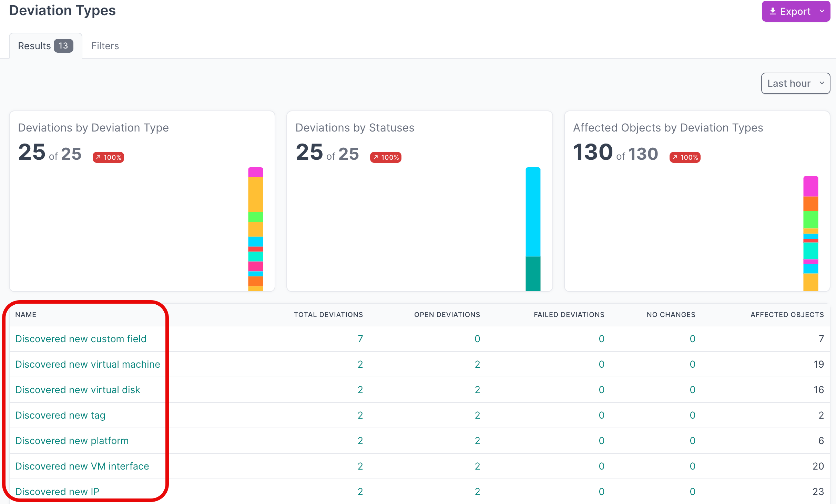Open Discovered new virtual machine link
This screenshot has width=836, height=504.
point(88,364)
